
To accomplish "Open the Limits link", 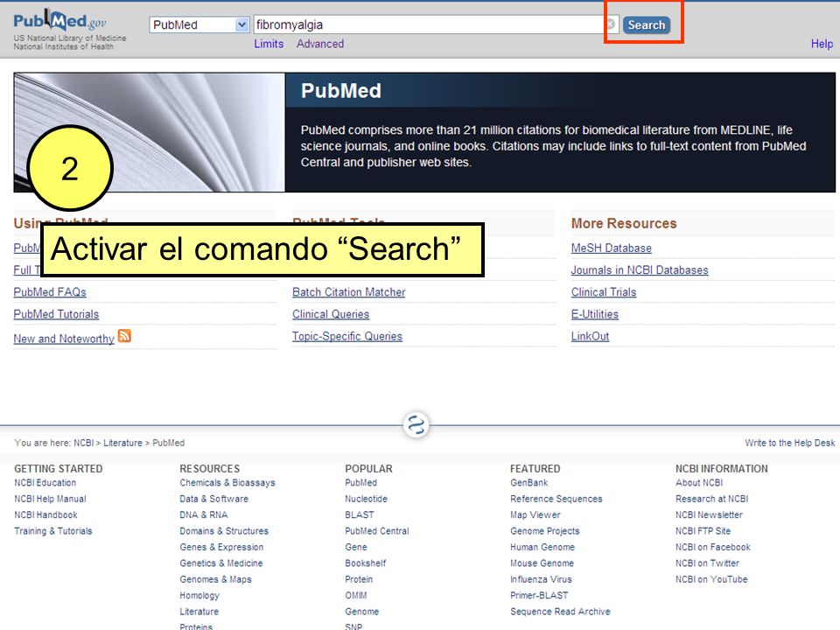I will [x=269, y=44].
